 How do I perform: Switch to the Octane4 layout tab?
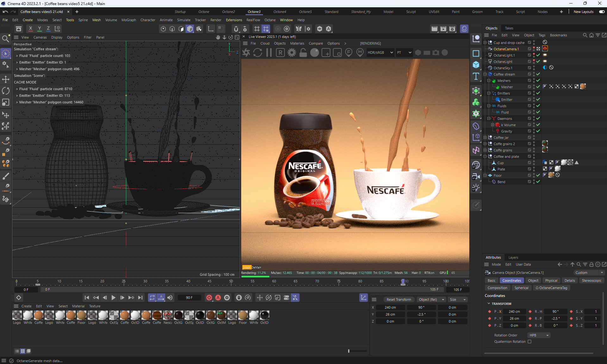tap(280, 12)
